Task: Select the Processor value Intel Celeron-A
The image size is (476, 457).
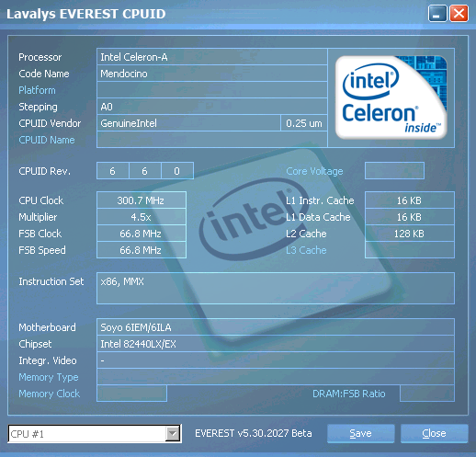Action: pos(212,57)
